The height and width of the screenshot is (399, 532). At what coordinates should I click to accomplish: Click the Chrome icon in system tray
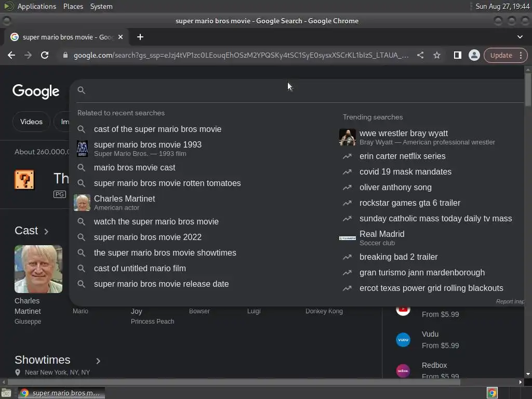492,393
